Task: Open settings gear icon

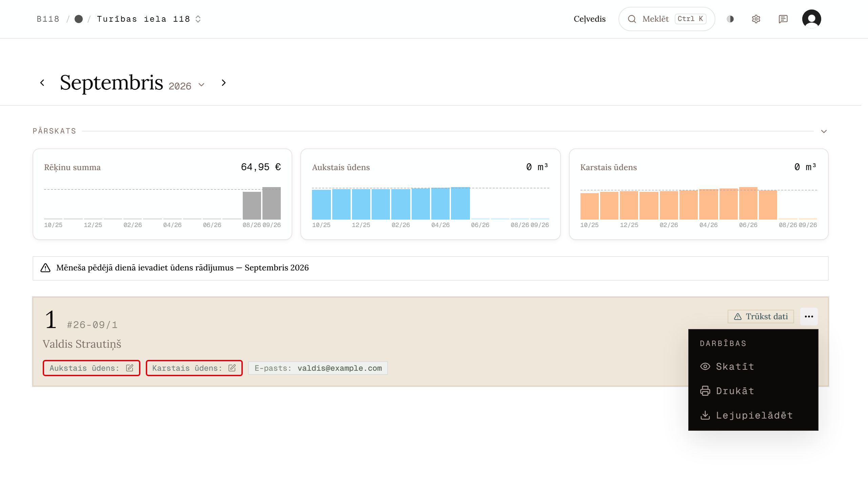Action: (756, 19)
